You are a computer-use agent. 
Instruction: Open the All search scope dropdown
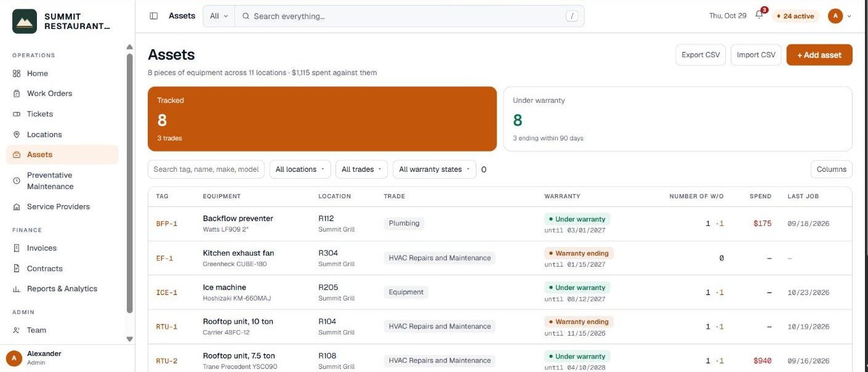point(219,16)
